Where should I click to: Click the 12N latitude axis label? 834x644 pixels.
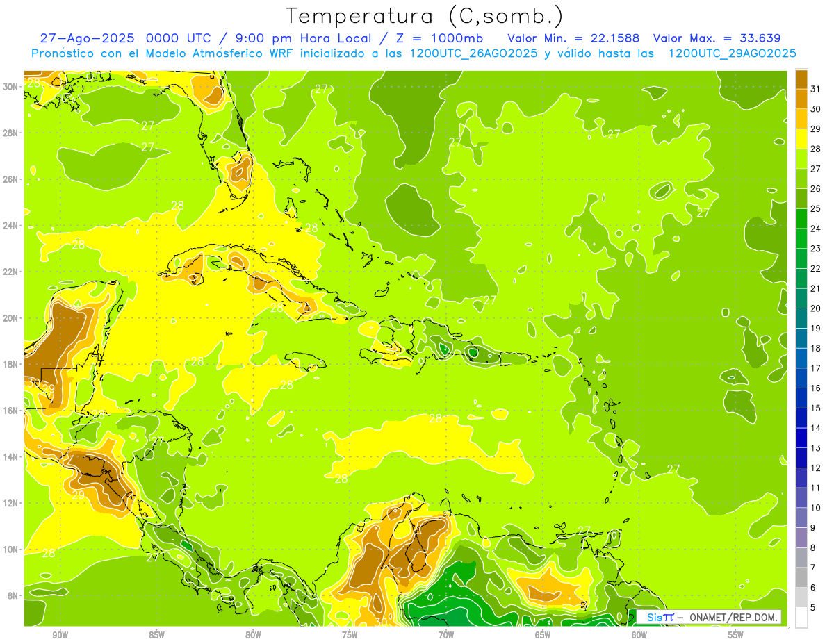tap(10, 503)
